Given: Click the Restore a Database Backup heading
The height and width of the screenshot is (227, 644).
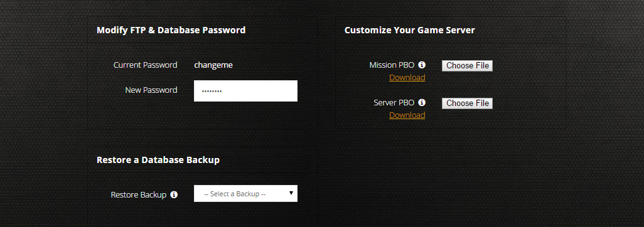Looking at the screenshot, I should point(158,160).
